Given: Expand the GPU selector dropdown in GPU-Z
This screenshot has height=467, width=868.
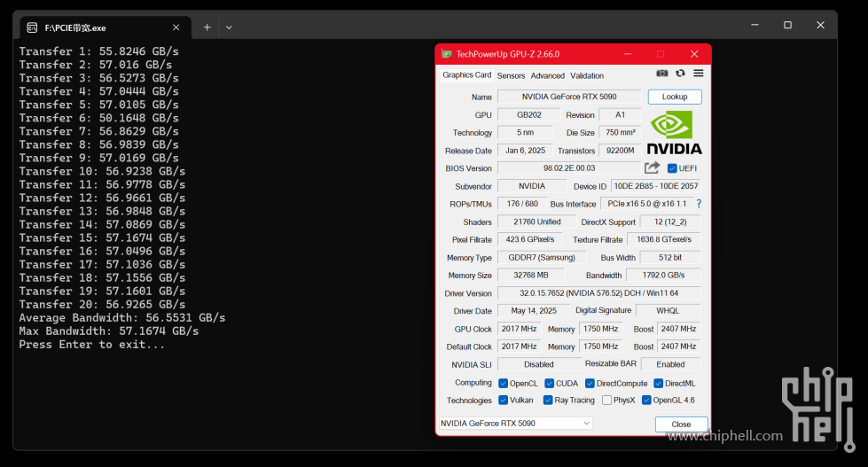Looking at the screenshot, I should pos(586,424).
